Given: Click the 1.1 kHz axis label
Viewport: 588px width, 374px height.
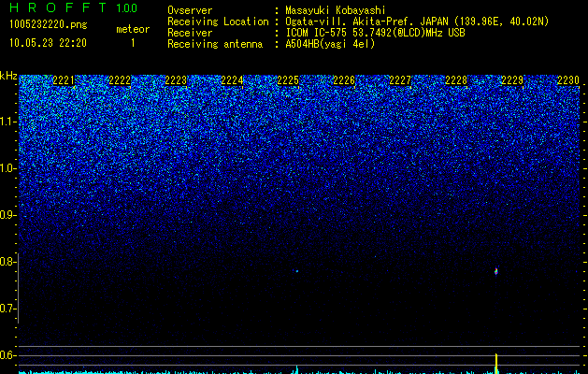Looking at the screenshot, I should tap(7, 122).
